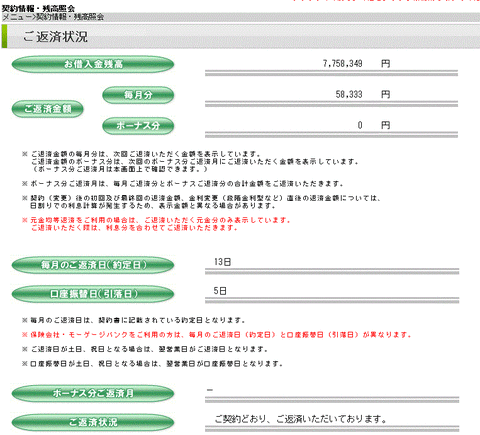Image resolution: width=480 pixels, height=435 pixels.
Task: Click the note beginning ご返済日が土日、祝日となる場合
Action: pos(145,349)
